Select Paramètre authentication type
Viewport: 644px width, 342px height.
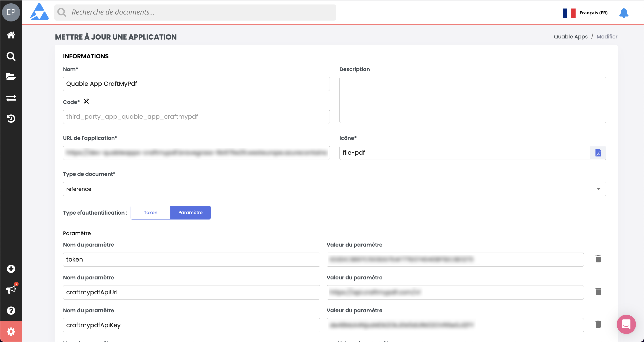(x=191, y=213)
